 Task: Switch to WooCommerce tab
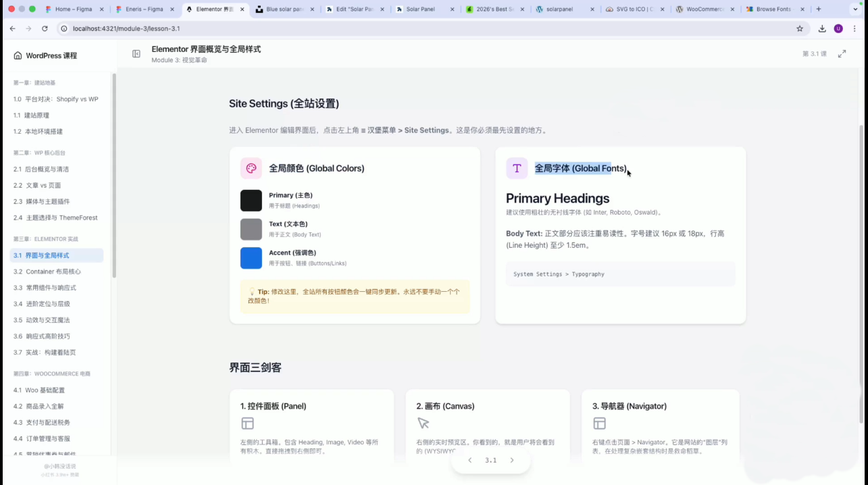(x=706, y=9)
